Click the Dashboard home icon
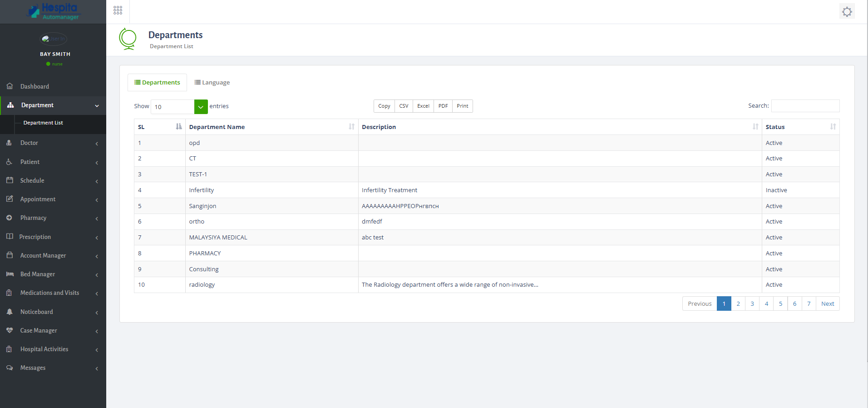Image resolution: width=868 pixels, height=408 pixels. tap(10, 86)
